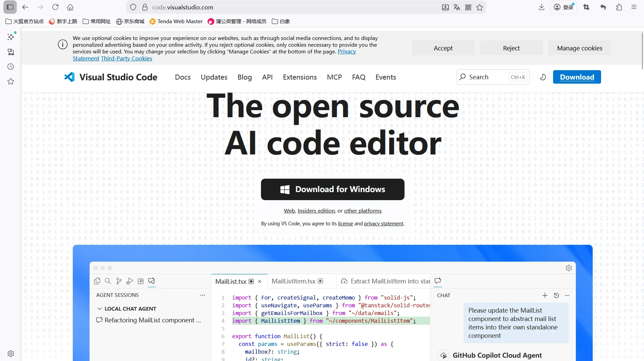Open the Third-Party Cookies link
This screenshot has height=361, width=644.
[x=126, y=58]
